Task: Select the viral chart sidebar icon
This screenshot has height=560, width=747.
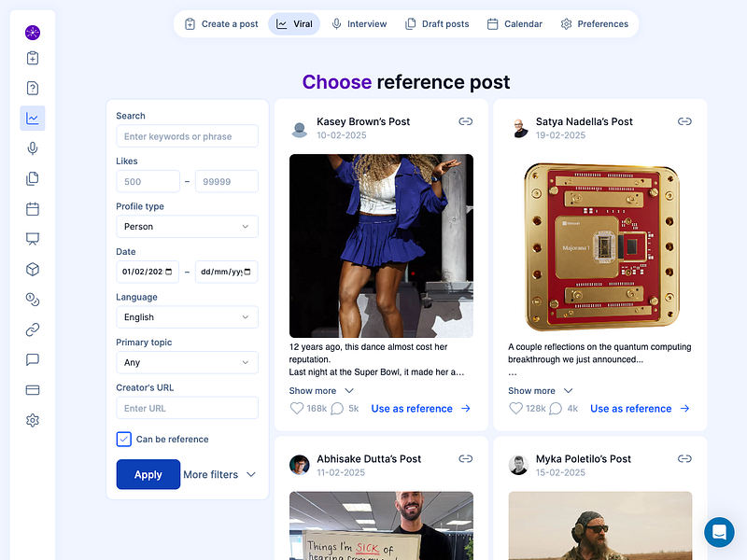Action: [x=33, y=119]
